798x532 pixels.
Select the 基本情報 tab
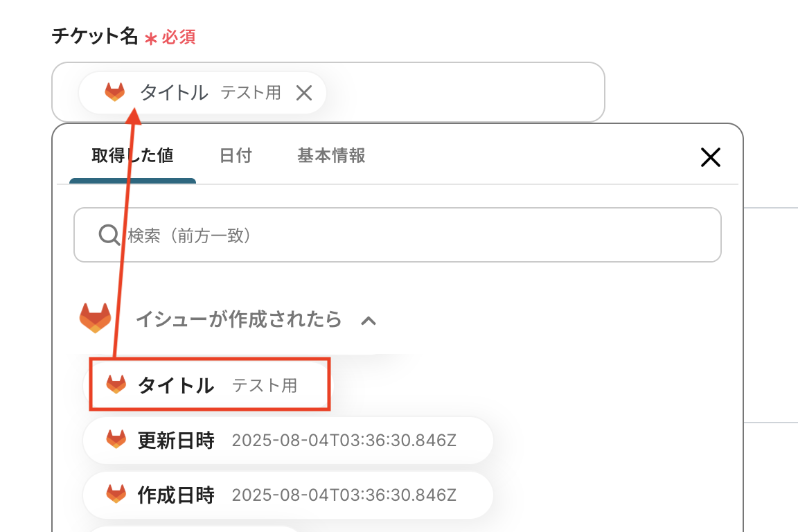click(331, 155)
